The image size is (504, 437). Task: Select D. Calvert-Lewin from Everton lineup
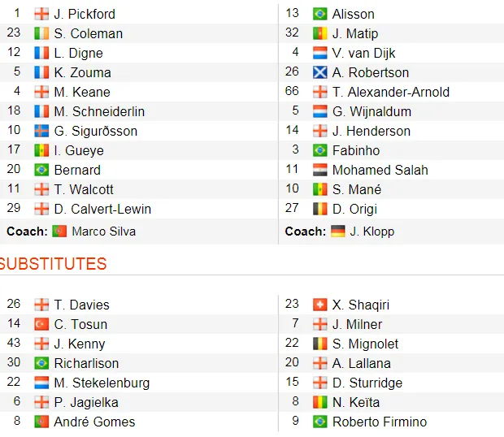click(x=102, y=209)
